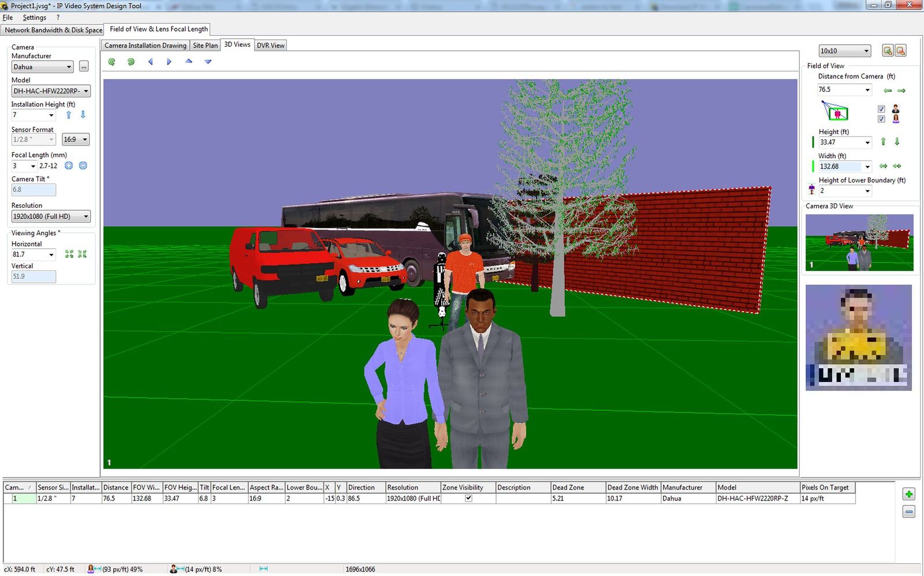The width and height of the screenshot is (924, 576).
Task: Click the manufacturer browse '...' button
Action: (84, 67)
